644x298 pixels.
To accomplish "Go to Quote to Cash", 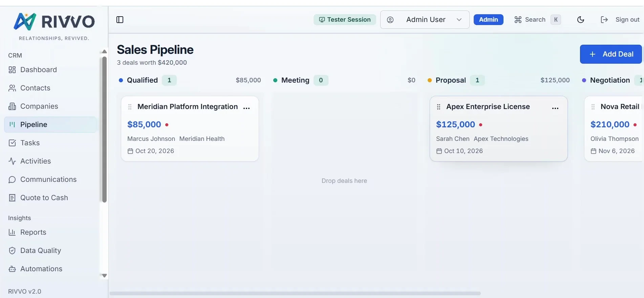I will [x=50, y=198].
